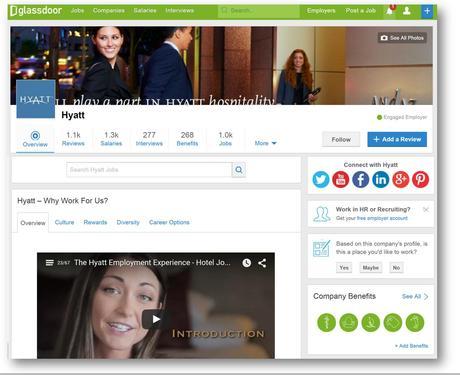Image resolution: width=460 pixels, height=375 pixels.
Task: Click the first company benefit icon
Action: pyautogui.click(x=326, y=323)
